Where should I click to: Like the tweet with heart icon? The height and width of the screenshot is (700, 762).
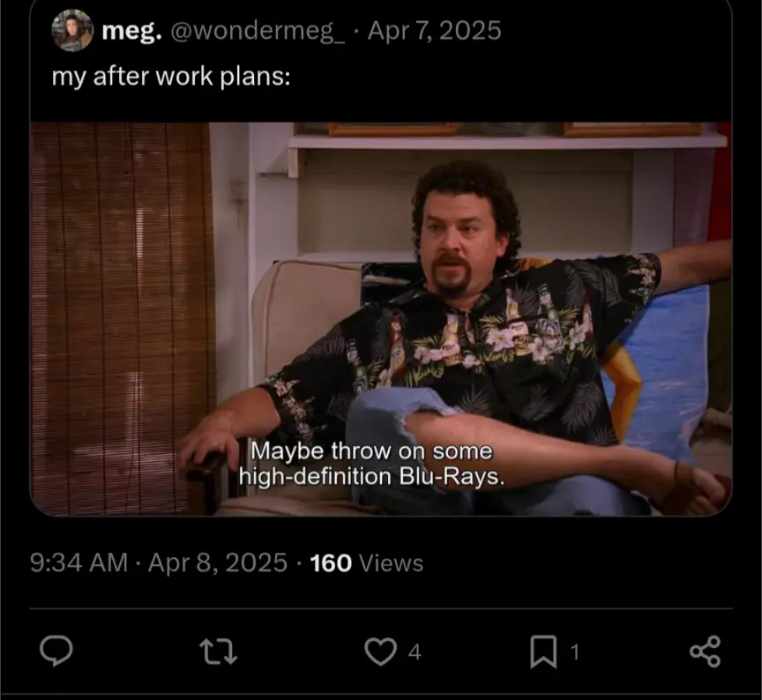coord(380,652)
